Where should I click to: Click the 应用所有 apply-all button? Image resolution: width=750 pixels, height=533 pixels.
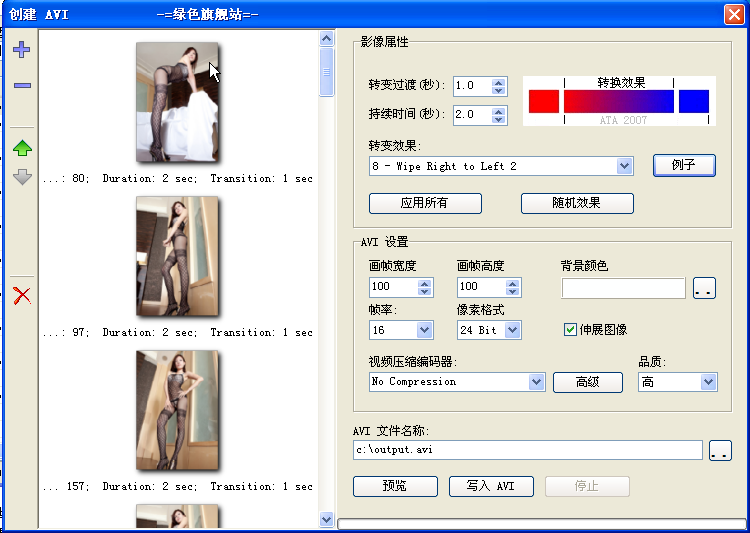click(x=425, y=203)
